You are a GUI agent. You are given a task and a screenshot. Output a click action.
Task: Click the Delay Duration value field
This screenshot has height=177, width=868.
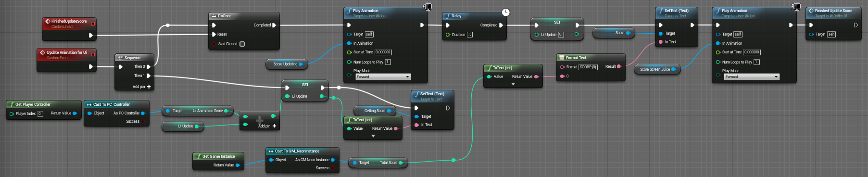470,35
